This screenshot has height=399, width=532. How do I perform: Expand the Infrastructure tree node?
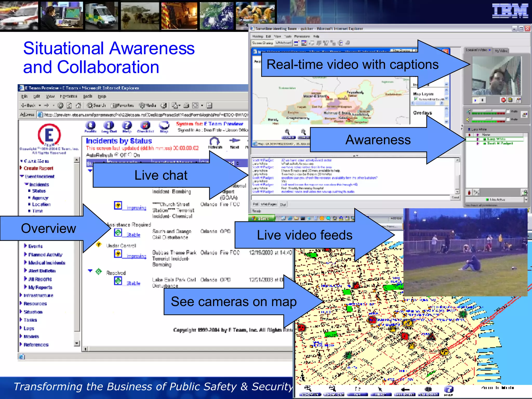click(x=21, y=295)
